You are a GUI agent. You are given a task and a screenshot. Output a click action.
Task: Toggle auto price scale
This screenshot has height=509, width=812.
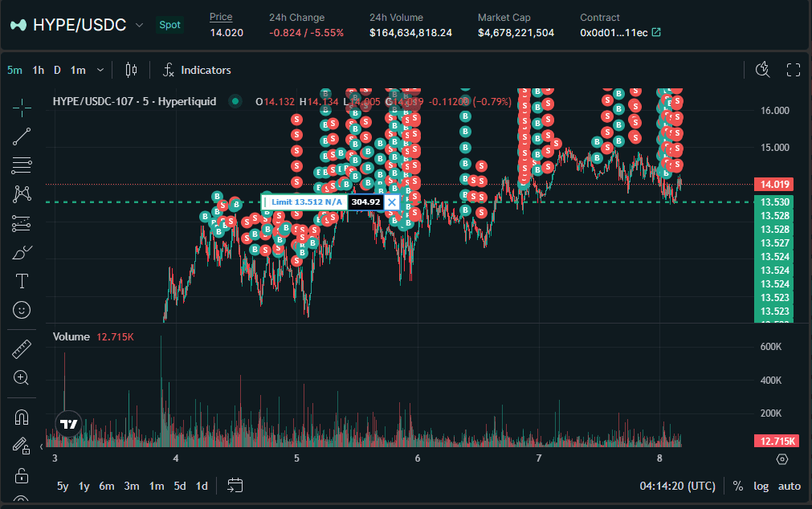790,486
